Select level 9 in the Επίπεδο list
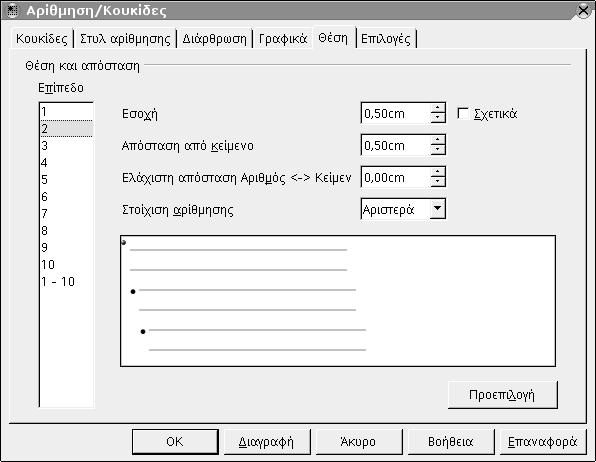Screen dimensions: 596x462 [66, 248]
